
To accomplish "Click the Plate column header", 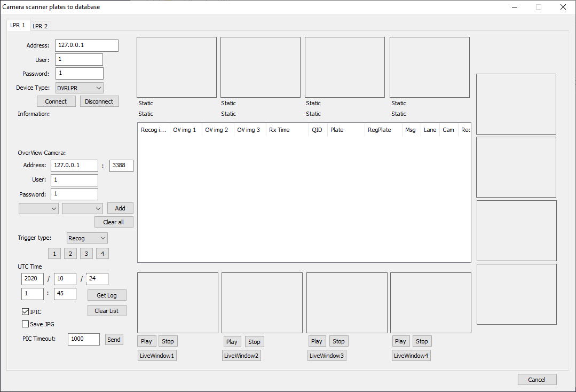I will [345, 130].
